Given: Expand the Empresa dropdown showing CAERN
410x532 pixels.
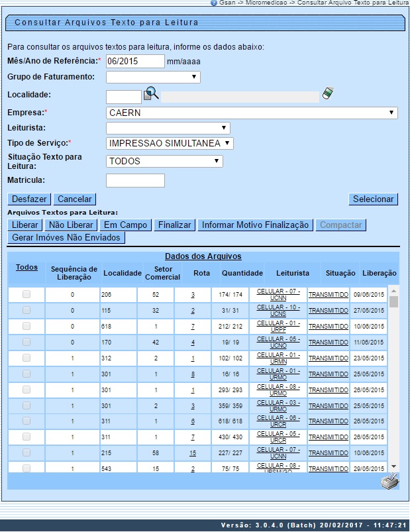Looking at the screenshot, I should 252,113.
